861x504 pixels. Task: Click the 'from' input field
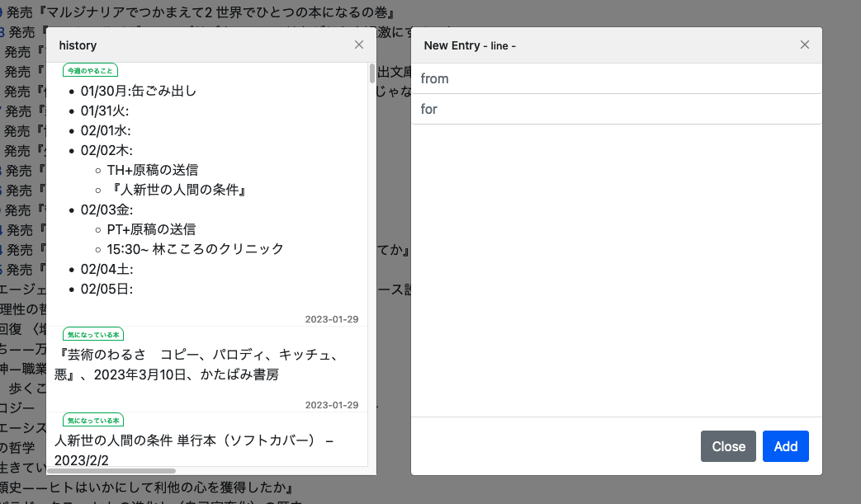click(x=616, y=78)
